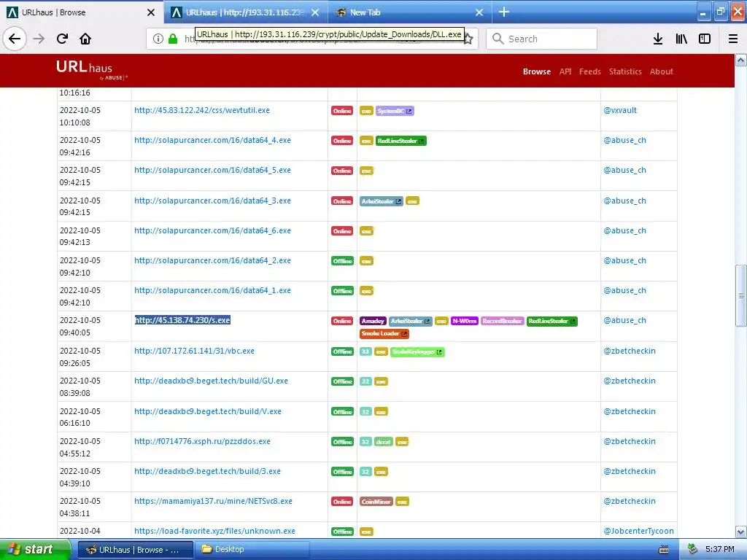Open the API navigation item

pos(565,71)
